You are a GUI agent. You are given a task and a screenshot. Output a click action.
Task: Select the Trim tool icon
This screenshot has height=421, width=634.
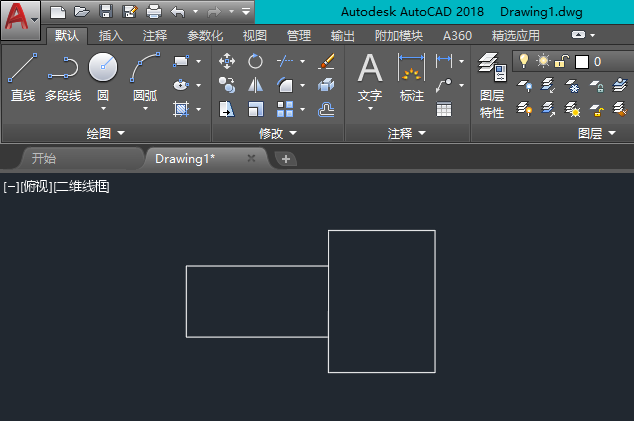tap(285, 61)
